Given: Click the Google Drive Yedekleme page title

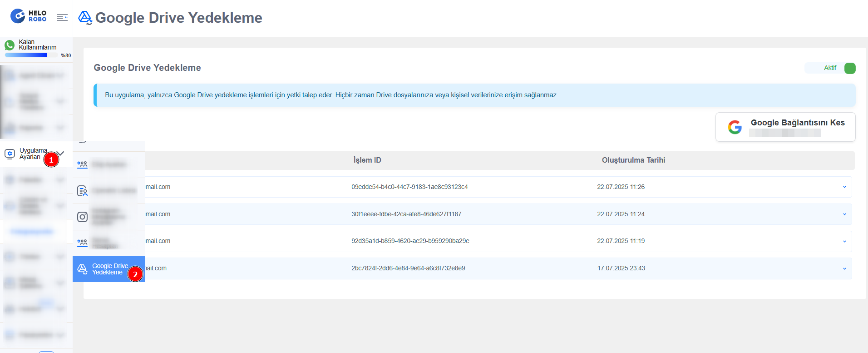Looking at the screenshot, I should tap(179, 18).
